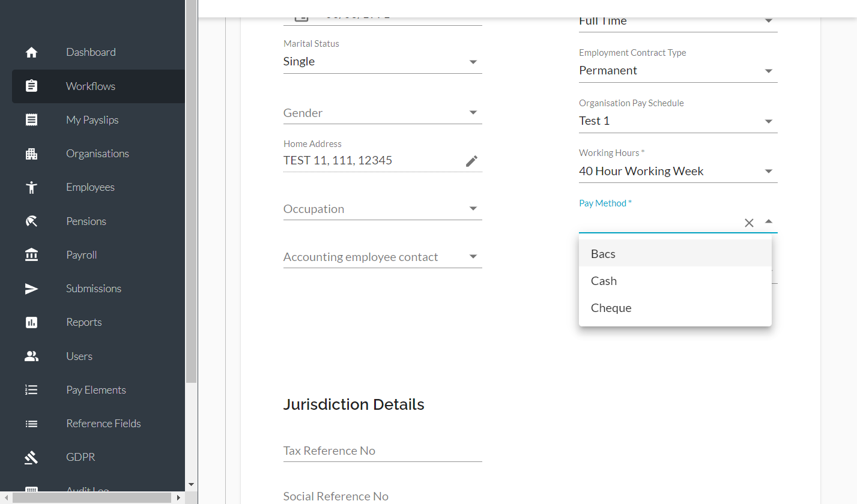Click the Dashboard home icon
Screen dimensions: 857x504
point(32,52)
